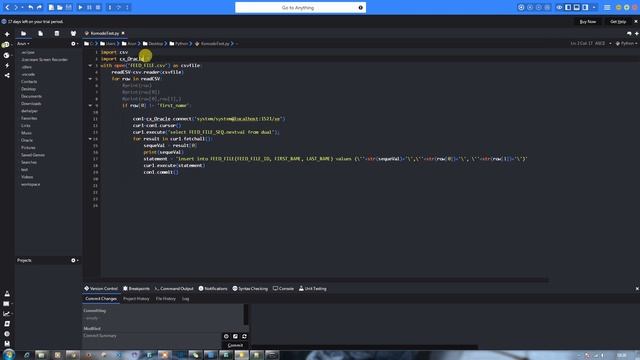The height and width of the screenshot is (360, 640).
Task: Stop debugging with the stop icon
Action: [x=98, y=7]
